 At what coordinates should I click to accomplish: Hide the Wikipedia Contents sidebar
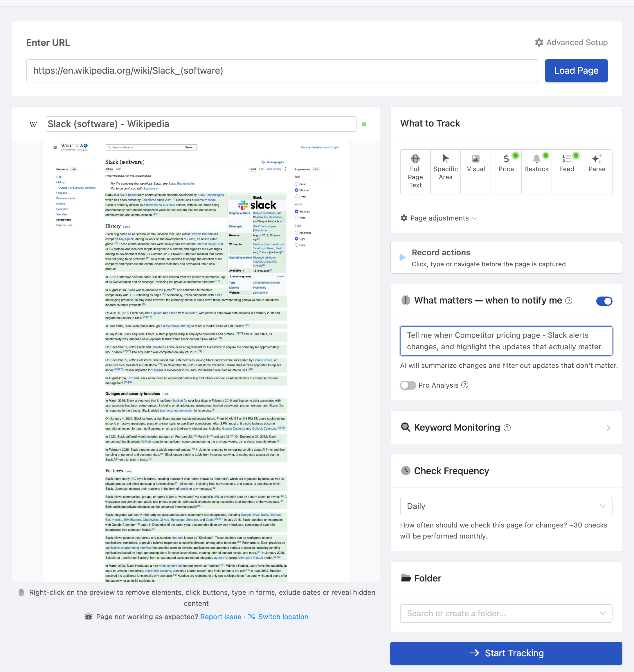pyautogui.click(x=74, y=169)
